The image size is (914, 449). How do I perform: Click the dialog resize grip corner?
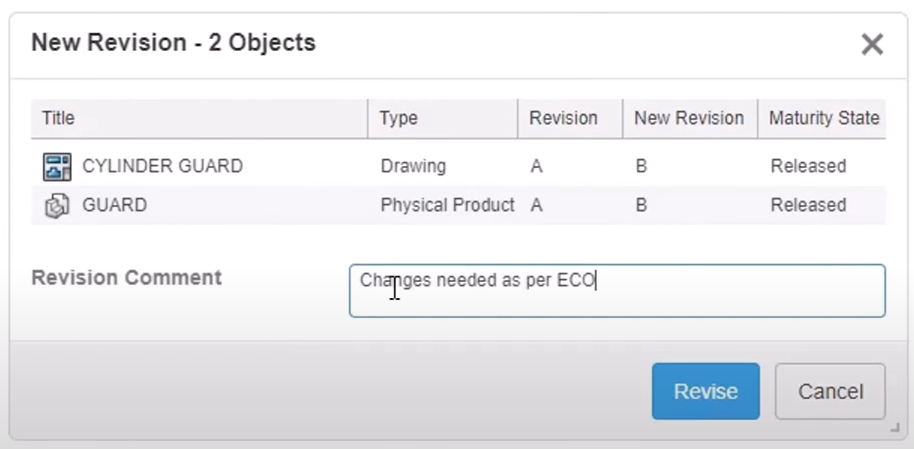[893, 427]
